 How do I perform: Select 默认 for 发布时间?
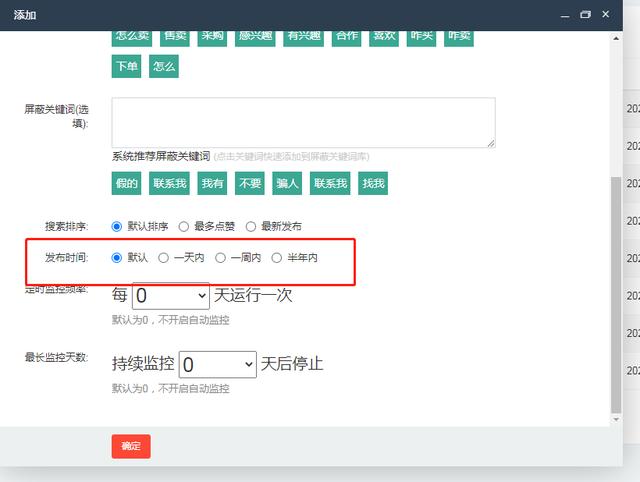click(x=117, y=258)
